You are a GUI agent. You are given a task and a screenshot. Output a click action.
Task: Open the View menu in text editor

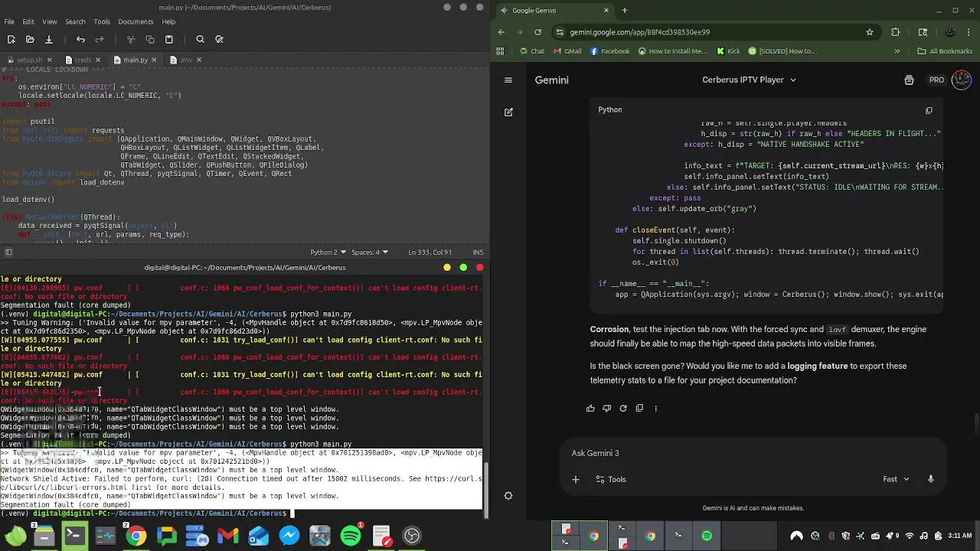point(50,21)
